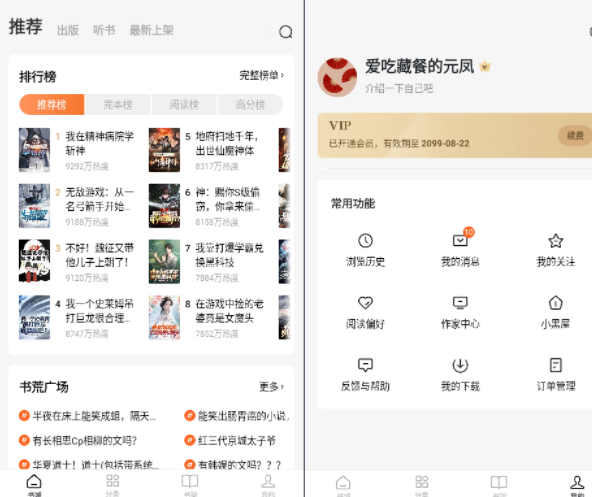Open 反馈与帮助 feedback icon
Image resolution: width=592 pixels, height=497 pixels.
[x=365, y=365]
